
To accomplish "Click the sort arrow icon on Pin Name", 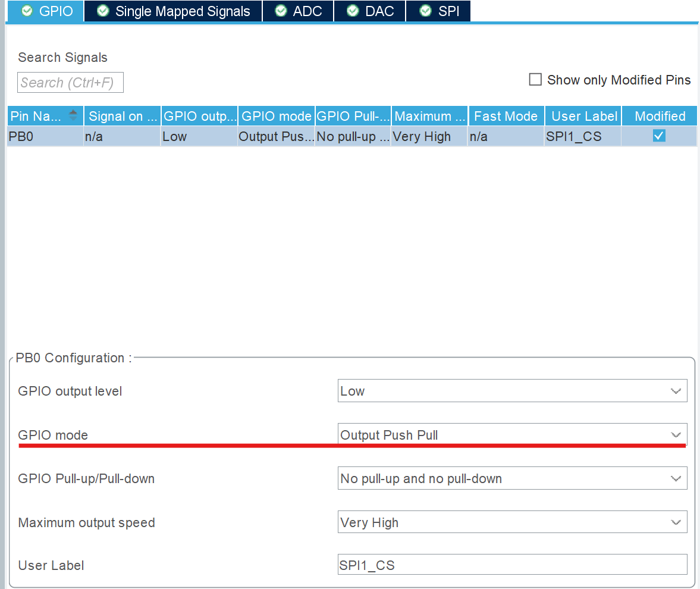I will coord(73,115).
